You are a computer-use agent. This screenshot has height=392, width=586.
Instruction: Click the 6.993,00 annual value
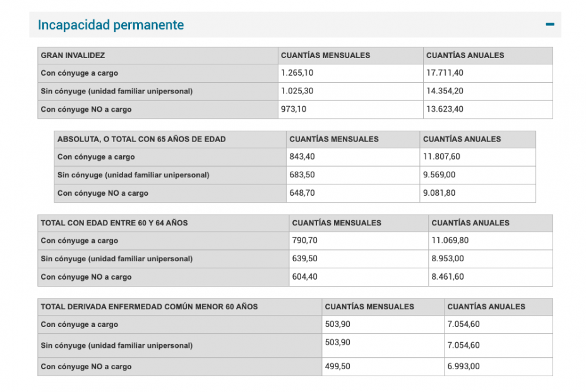click(463, 367)
